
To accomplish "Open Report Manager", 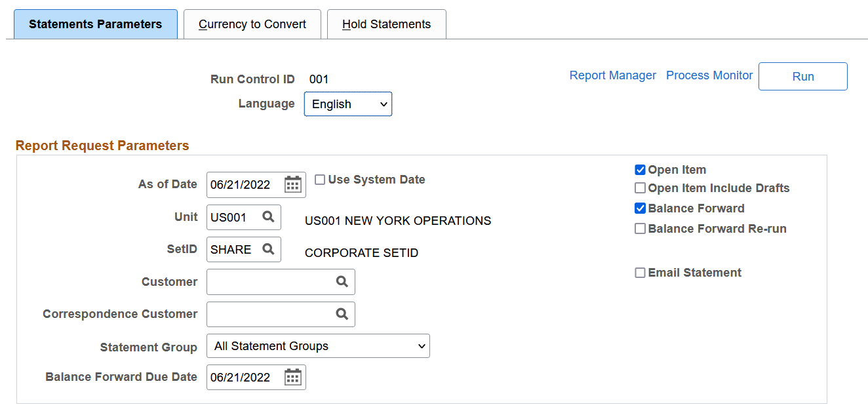I will [x=612, y=75].
